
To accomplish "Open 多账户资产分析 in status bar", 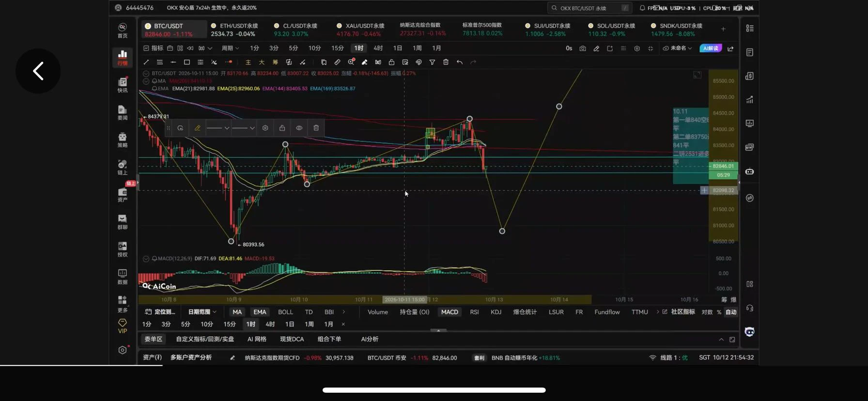I will tap(191, 357).
